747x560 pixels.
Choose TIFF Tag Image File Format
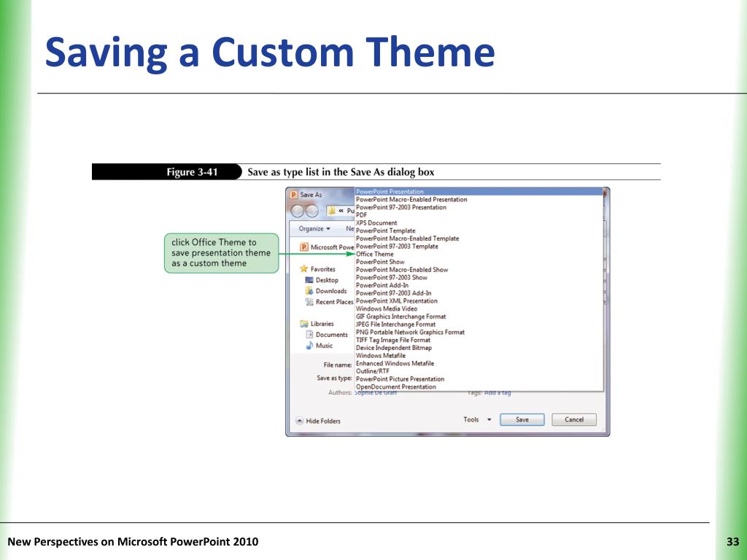click(479, 340)
